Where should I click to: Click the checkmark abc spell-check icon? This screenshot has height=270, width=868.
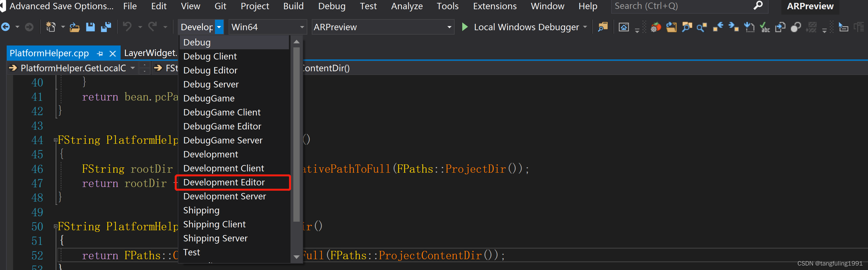(x=765, y=27)
